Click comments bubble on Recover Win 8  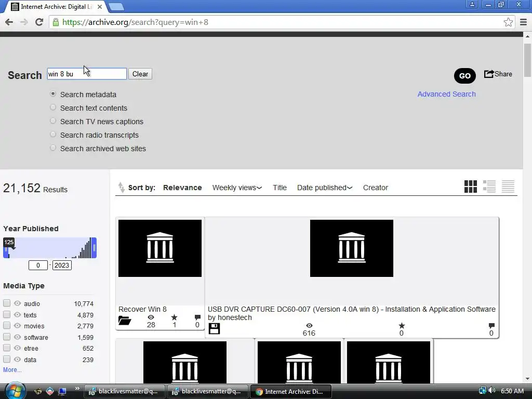[197, 317]
